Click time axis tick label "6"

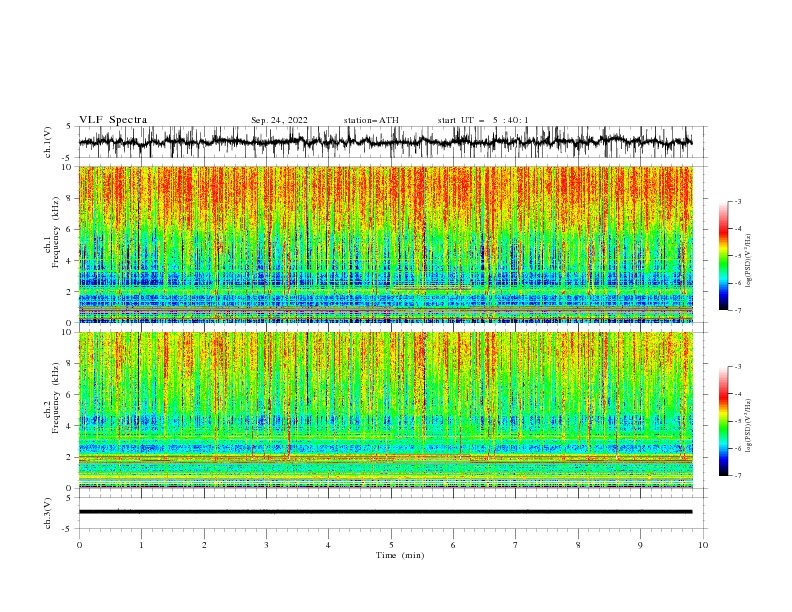point(453,545)
